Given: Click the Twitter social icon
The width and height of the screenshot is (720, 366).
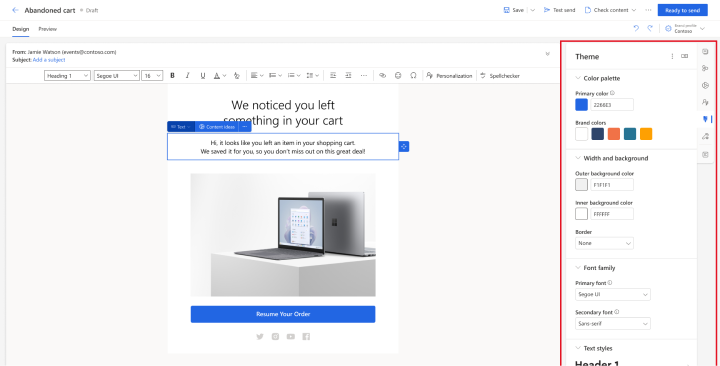Looking at the screenshot, I should tap(260, 337).
